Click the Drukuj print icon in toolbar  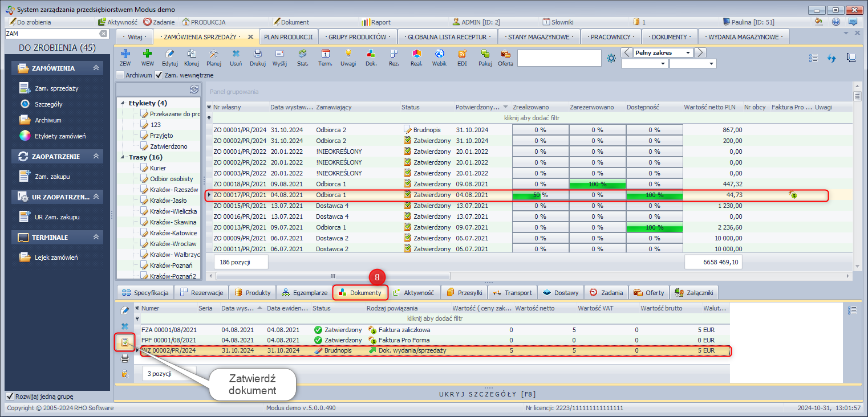pos(258,54)
